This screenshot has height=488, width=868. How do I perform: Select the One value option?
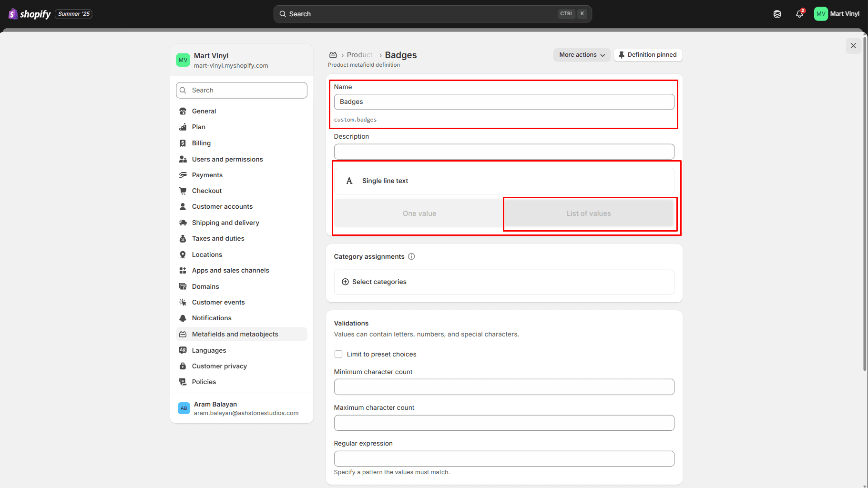point(419,213)
